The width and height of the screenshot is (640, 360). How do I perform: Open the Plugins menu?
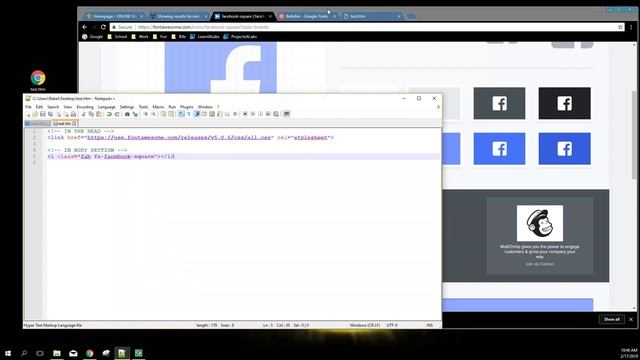(187, 107)
